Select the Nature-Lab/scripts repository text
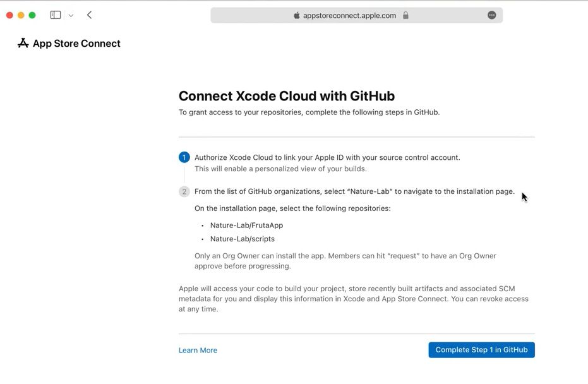Screen dimensions: 588x384 pos(243,239)
